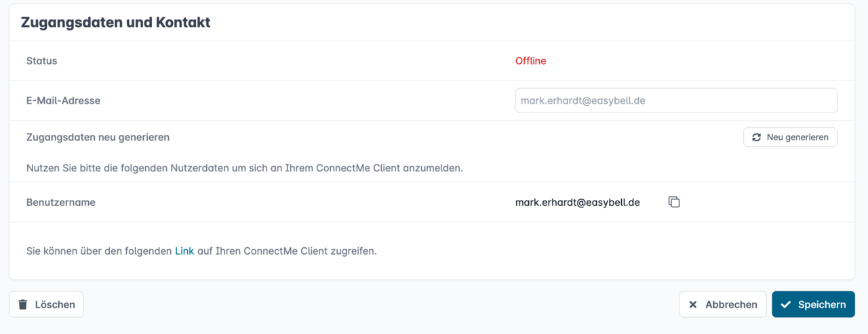
Task: Click the Zugangsdaten neu generieren label
Action: [x=98, y=137]
